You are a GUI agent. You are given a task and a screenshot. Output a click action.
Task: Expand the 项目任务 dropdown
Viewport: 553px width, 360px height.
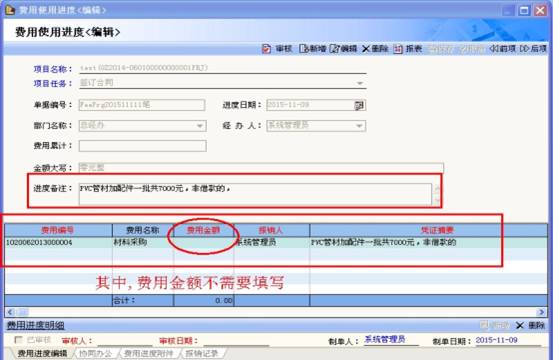coord(359,83)
